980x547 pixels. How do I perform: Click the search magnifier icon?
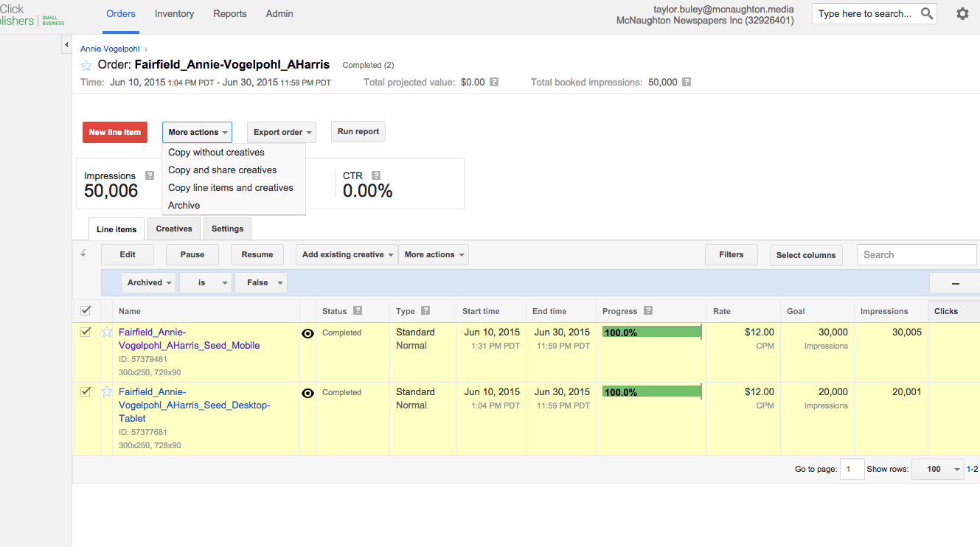point(927,14)
